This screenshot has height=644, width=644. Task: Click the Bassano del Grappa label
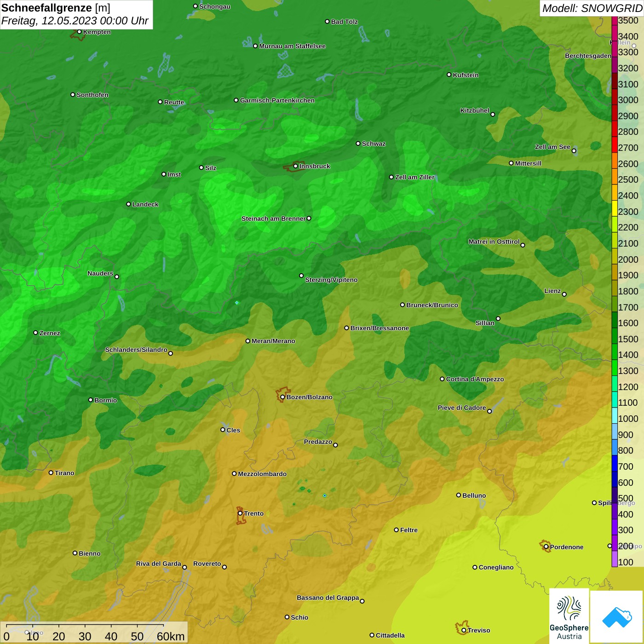click(328, 598)
